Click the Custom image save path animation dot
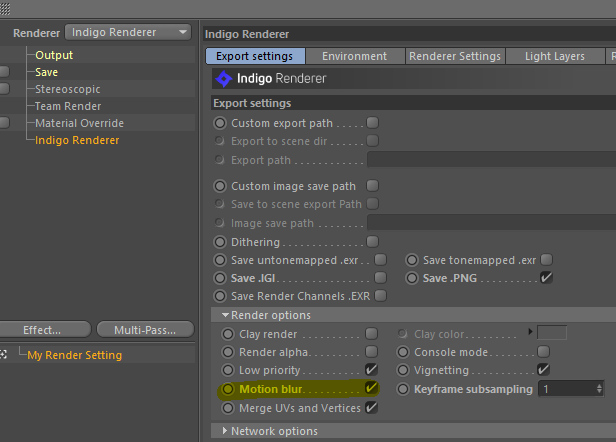 (220, 186)
